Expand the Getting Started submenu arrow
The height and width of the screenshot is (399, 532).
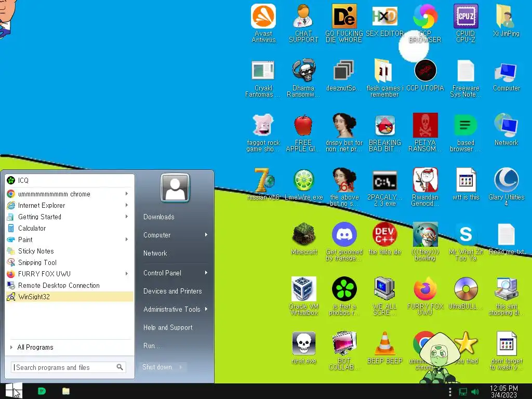(127, 217)
